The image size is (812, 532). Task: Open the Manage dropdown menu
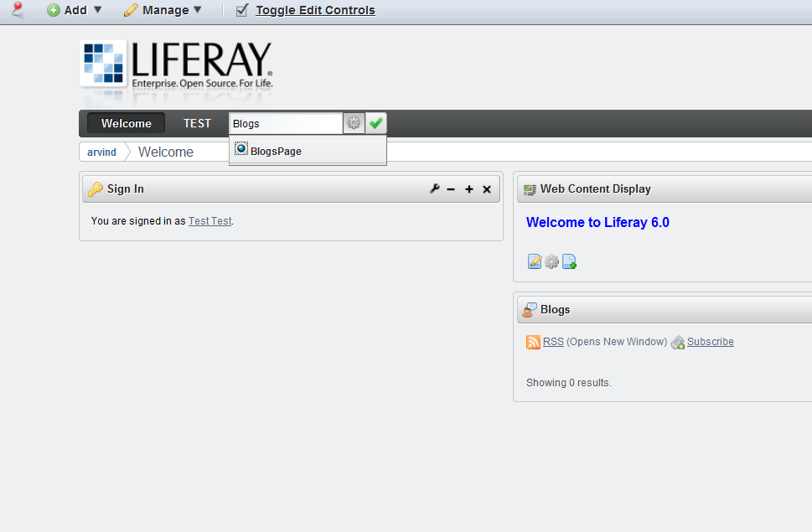click(x=163, y=11)
